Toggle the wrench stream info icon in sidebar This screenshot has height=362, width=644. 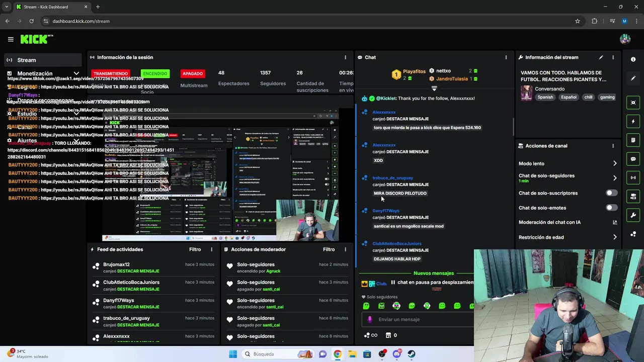pos(633,215)
